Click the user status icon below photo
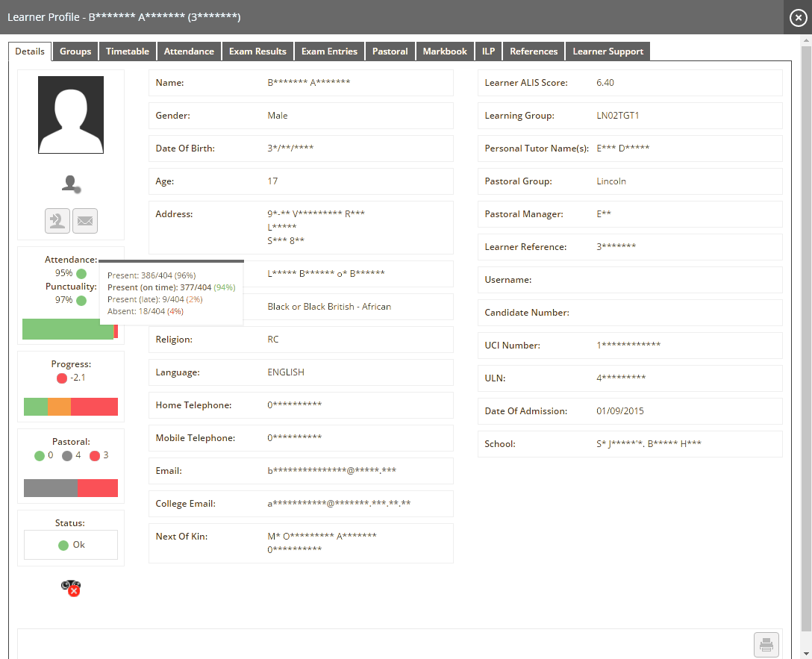 click(x=71, y=184)
